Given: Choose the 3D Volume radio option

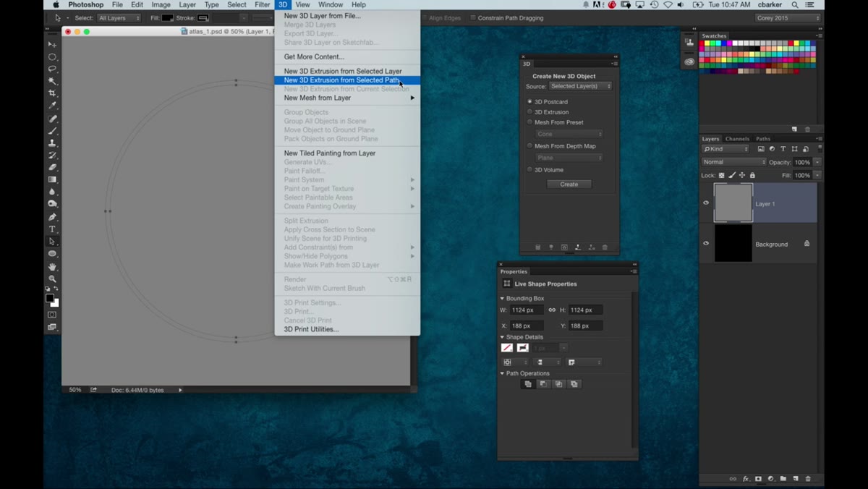Looking at the screenshot, I should (x=529, y=170).
